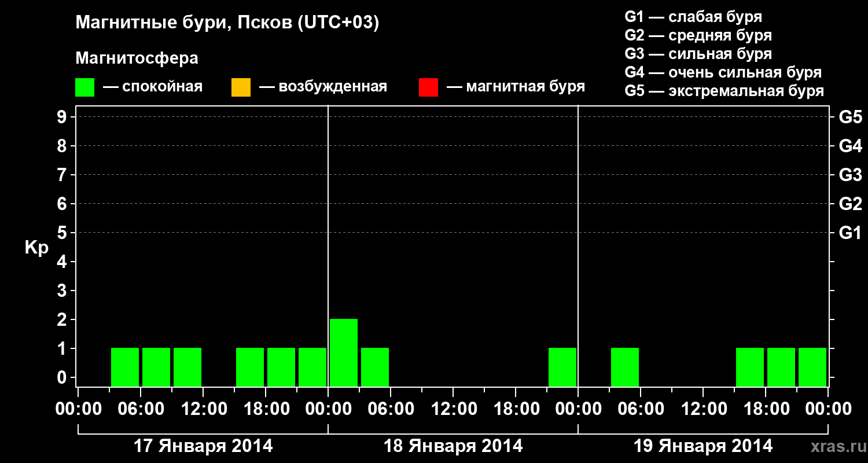Click the Kp 1 bar right after Kp 2 bar
The height and width of the screenshot is (463, 868).
click(375, 367)
